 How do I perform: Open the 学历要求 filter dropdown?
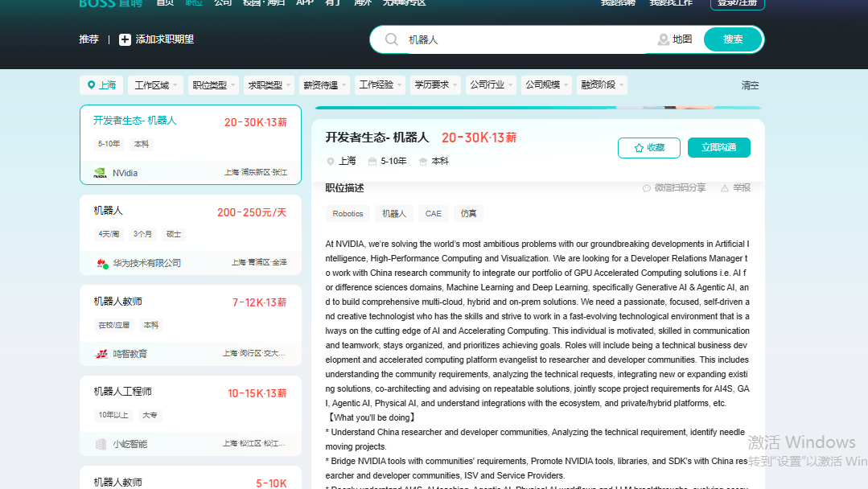click(435, 84)
